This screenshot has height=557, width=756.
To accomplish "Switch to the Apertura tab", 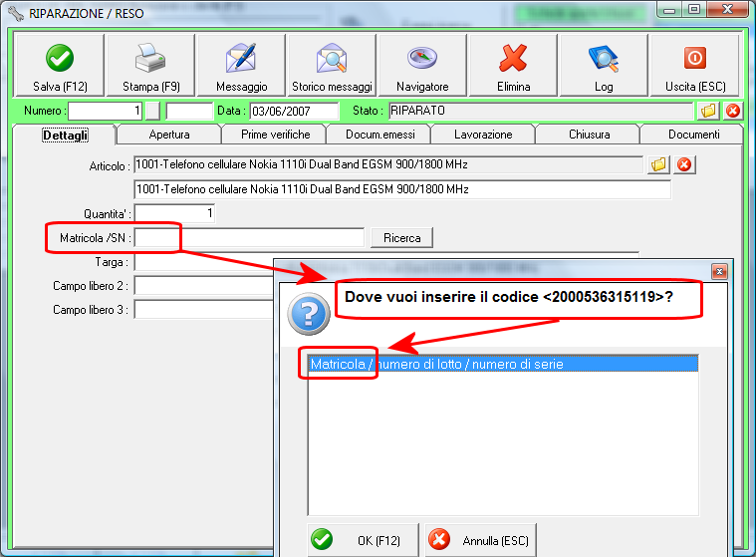I will click(169, 135).
